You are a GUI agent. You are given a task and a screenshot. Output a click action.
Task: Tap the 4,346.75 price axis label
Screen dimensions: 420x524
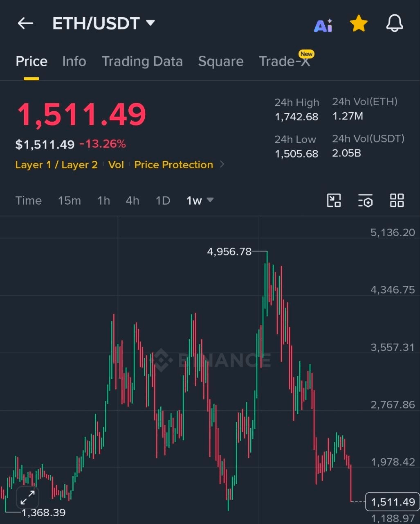coord(393,290)
